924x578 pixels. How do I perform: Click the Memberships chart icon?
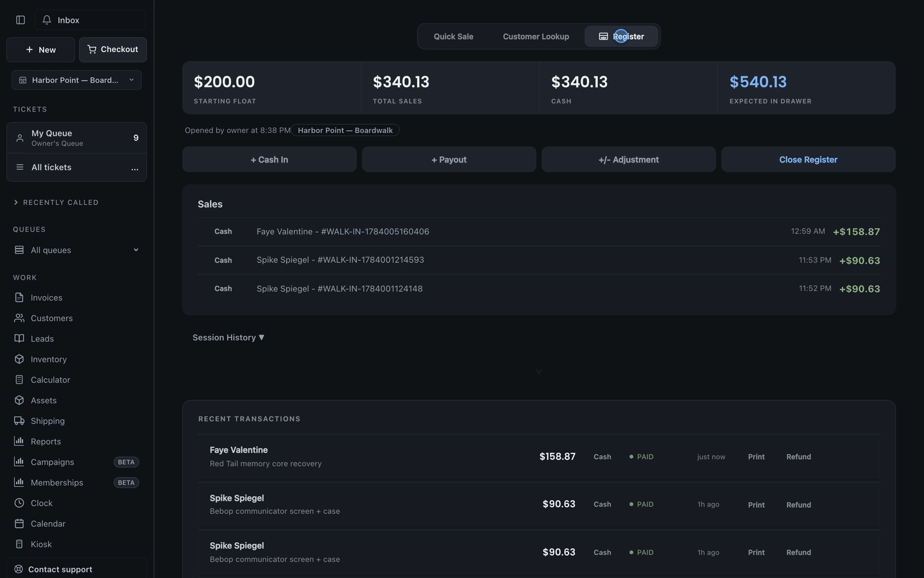pos(19,482)
